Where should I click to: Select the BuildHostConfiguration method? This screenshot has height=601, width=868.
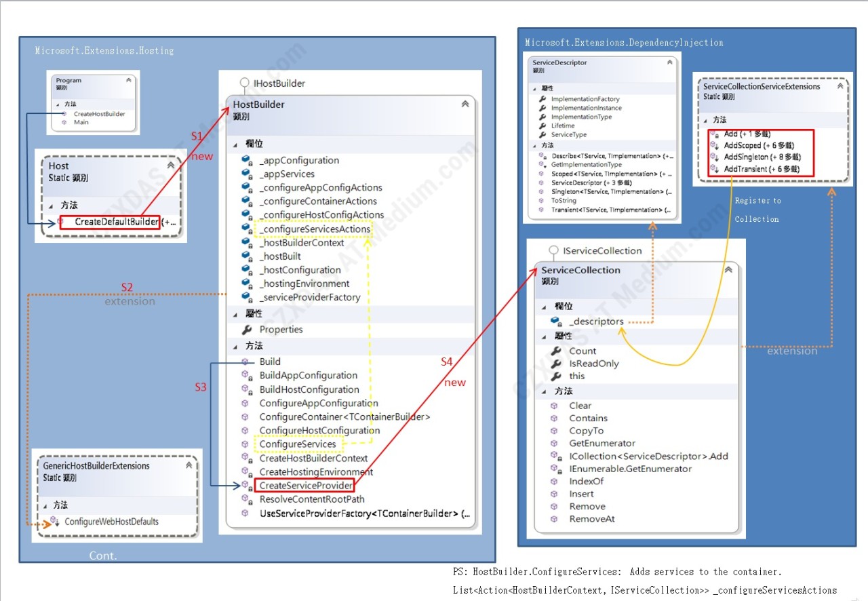tap(309, 389)
